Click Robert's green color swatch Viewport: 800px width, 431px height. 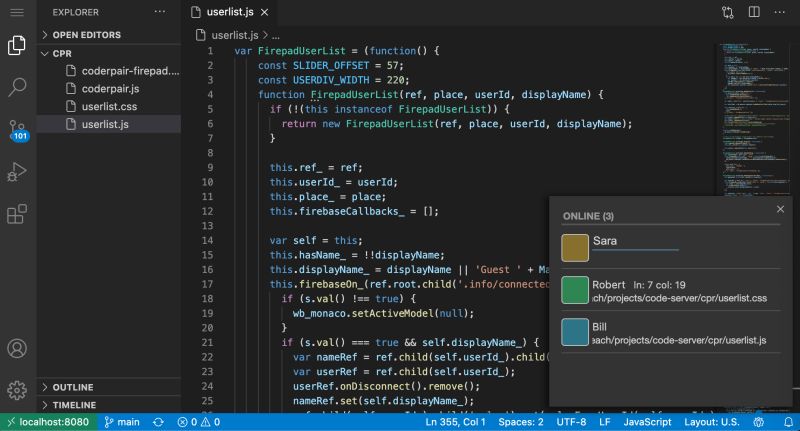coord(575,290)
